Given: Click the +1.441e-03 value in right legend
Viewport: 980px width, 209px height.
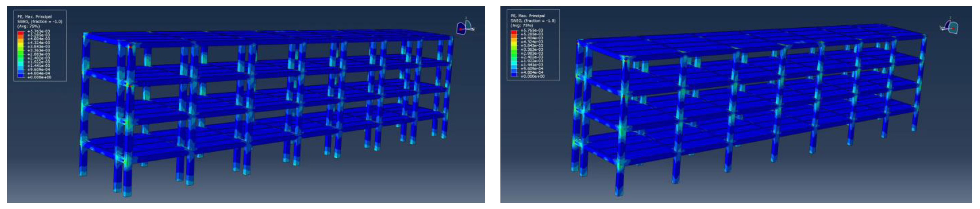Looking at the screenshot, I should [x=532, y=65].
